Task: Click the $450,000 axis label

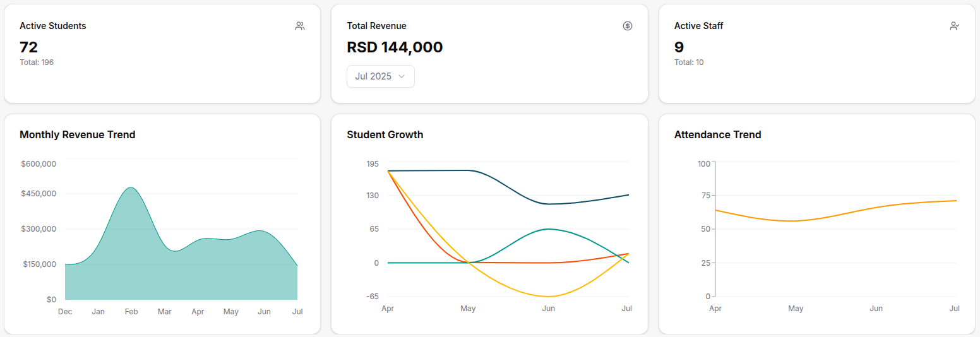Action: click(39, 194)
